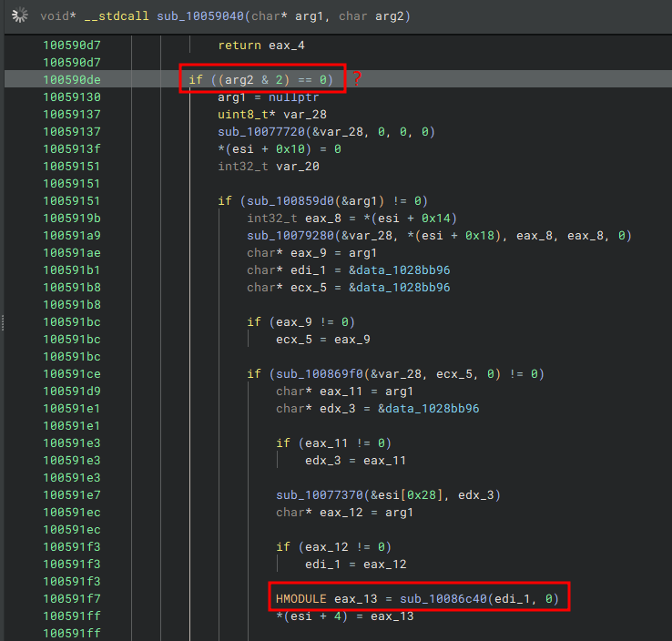Navigate to sub_100869f0 function
672x641 pixels.
click(320, 374)
